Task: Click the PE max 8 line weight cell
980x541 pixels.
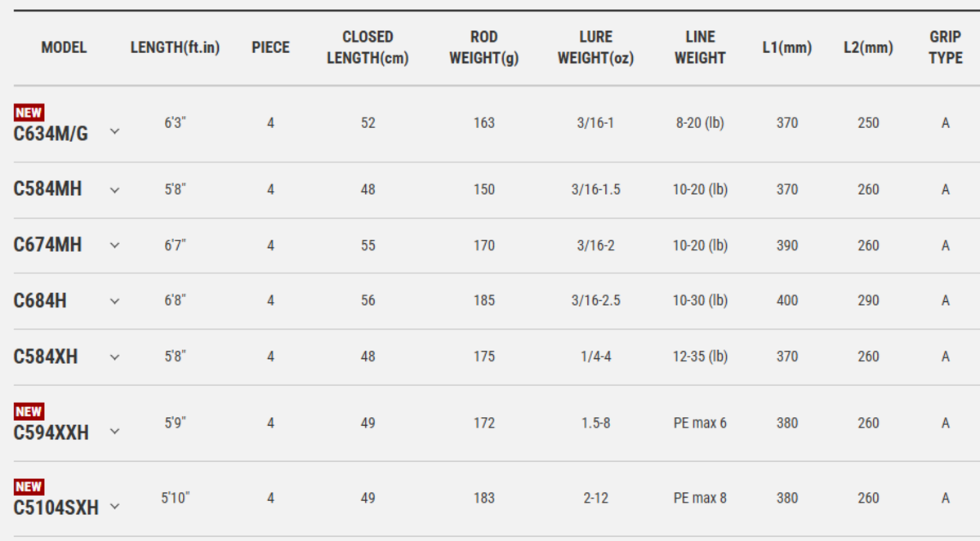Action: [700, 498]
